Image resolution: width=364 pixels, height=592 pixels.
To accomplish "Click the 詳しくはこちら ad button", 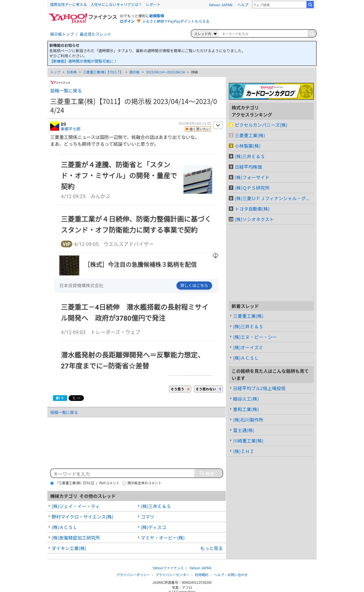I will click(x=194, y=286).
